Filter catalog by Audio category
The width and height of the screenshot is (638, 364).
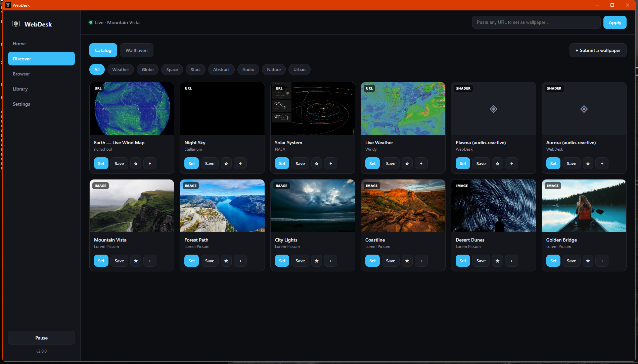248,69
